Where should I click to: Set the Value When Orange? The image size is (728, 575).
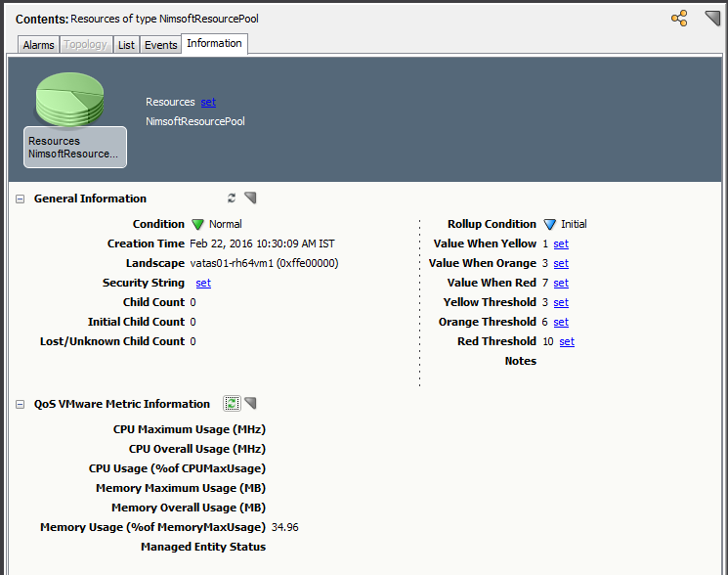[561, 263]
